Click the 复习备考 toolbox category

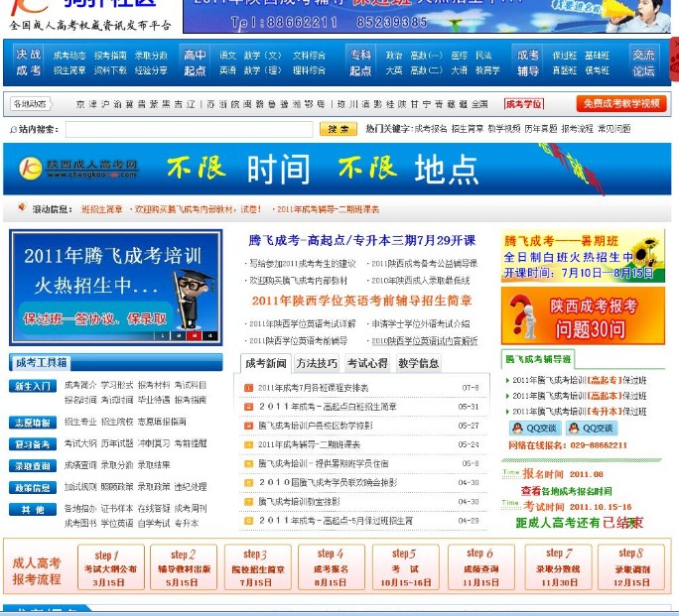click(x=33, y=443)
